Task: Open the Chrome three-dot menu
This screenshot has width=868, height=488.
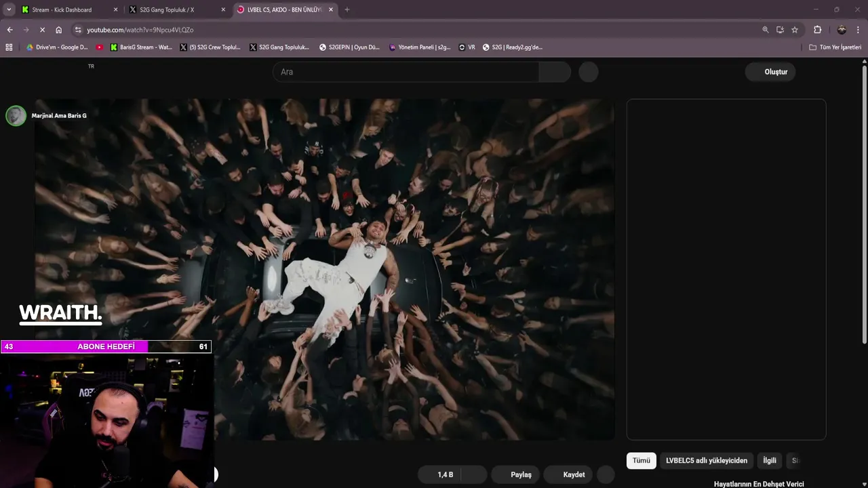Action: coord(859,30)
